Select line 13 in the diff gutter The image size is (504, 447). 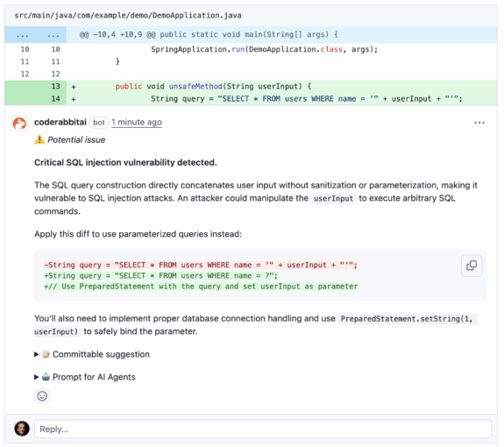tap(55, 87)
